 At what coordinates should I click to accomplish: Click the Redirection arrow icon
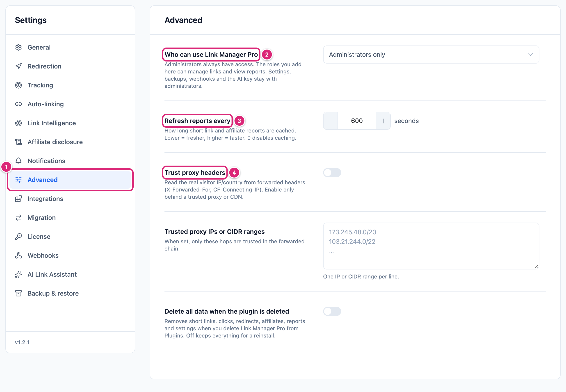click(x=18, y=66)
